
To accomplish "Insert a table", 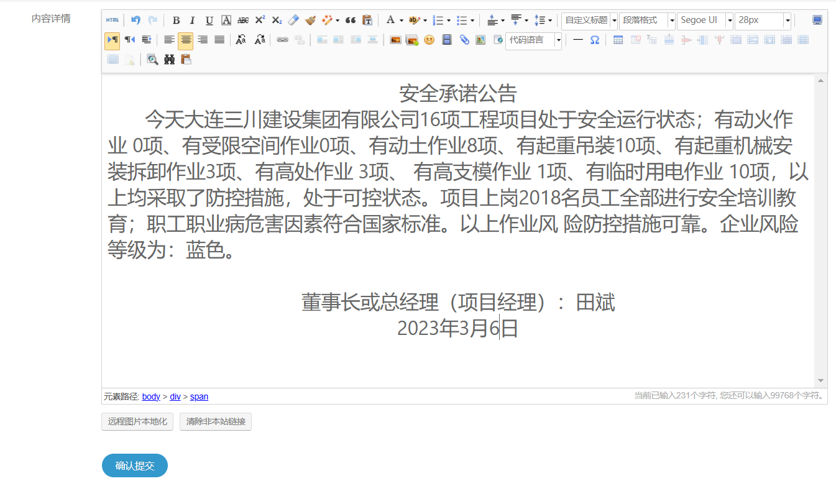I will (618, 40).
